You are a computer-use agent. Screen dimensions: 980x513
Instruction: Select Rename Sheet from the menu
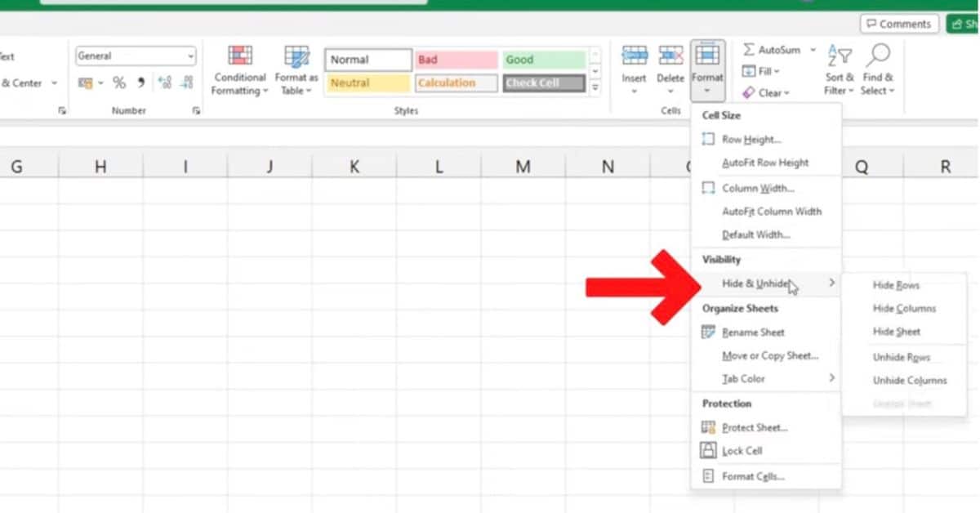point(752,332)
